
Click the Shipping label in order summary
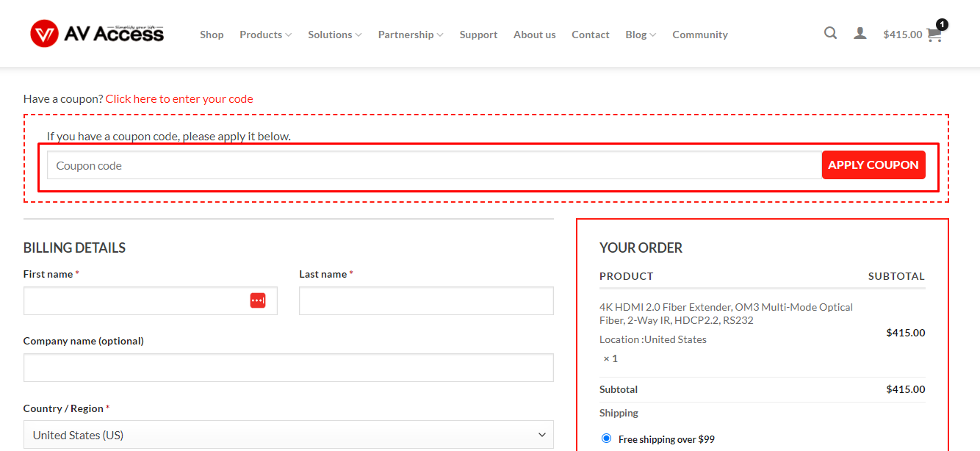click(x=619, y=413)
